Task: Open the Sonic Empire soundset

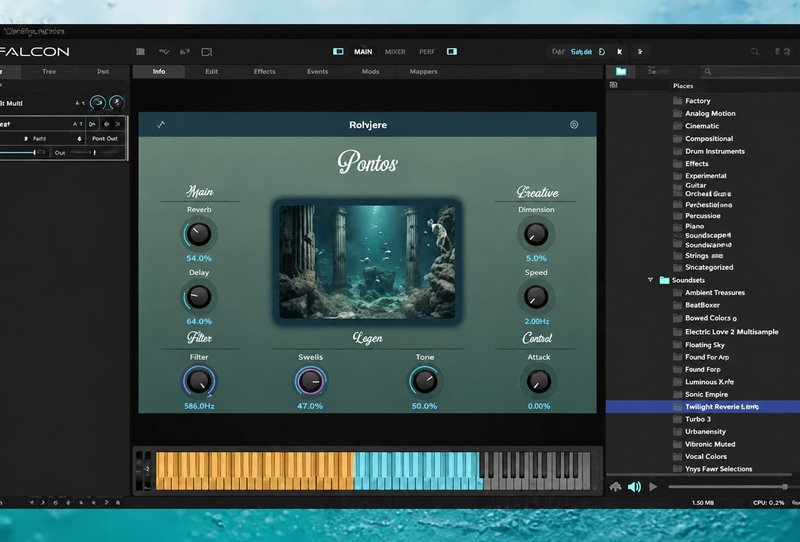Action: [706, 395]
